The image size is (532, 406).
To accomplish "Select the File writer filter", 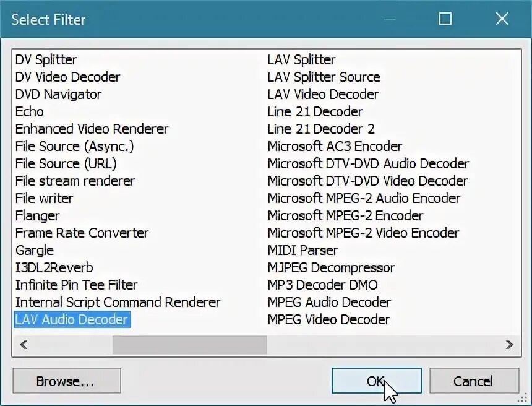I will pos(45,198).
